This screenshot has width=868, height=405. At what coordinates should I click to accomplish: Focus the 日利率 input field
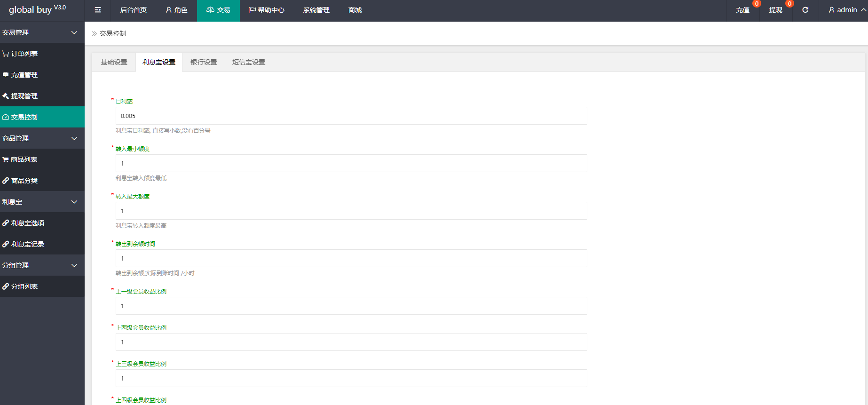coord(351,116)
